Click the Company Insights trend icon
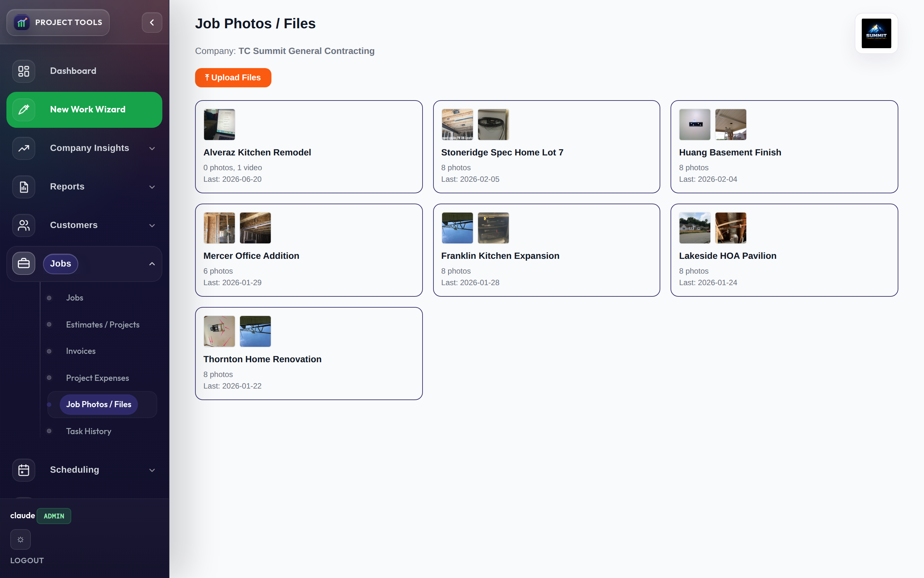This screenshot has height=578, width=924. (24, 148)
